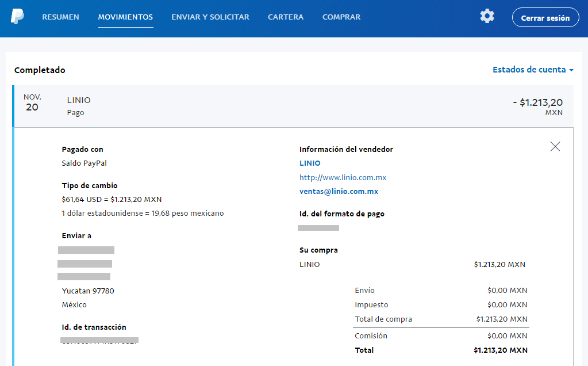588x366 pixels.
Task: Select the $61,64 USD = $1.213,20 MXN line
Action: tap(112, 199)
